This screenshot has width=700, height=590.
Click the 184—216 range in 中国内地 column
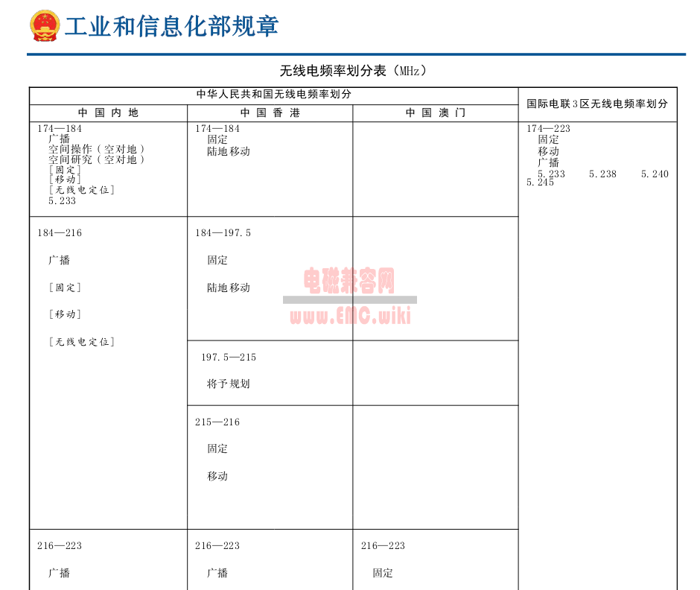tap(60, 233)
